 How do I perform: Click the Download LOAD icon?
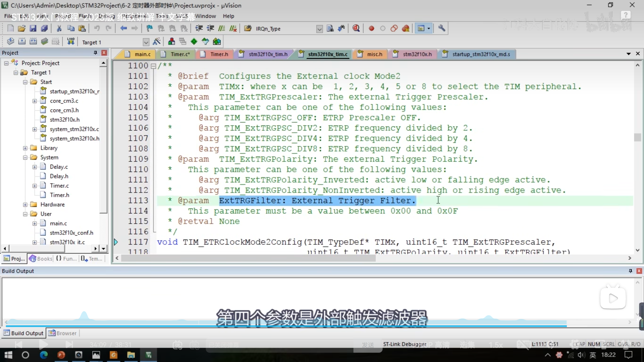(71, 41)
